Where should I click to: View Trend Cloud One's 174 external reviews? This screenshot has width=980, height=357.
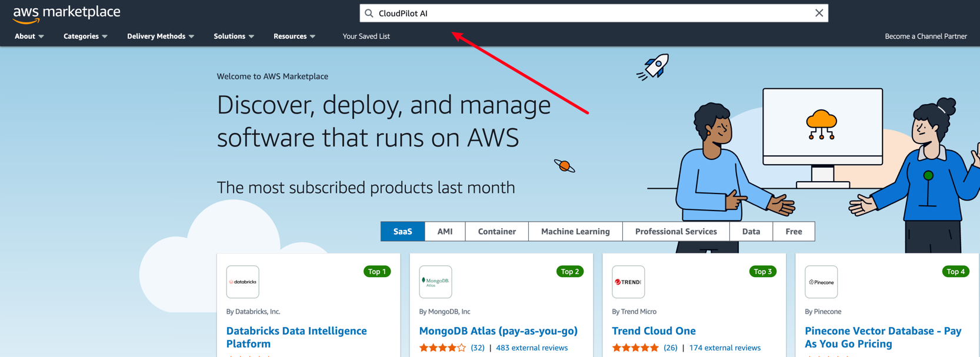coord(725,348)
